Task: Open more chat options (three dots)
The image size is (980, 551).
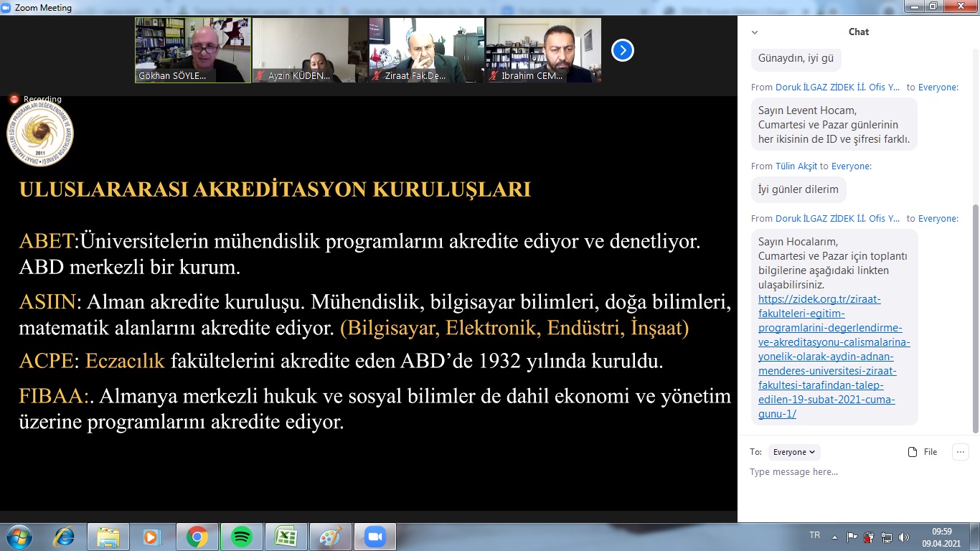Action: coord(960,452)
